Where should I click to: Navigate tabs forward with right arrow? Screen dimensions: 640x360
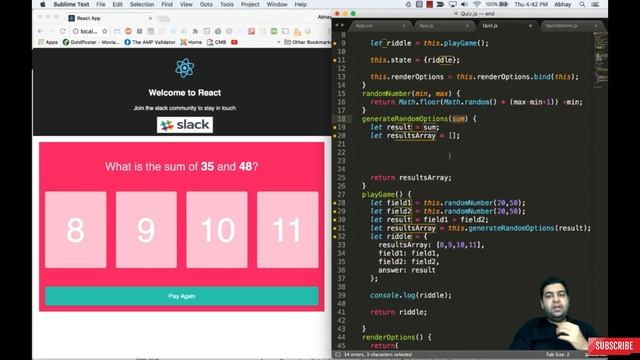pos(342,26)
